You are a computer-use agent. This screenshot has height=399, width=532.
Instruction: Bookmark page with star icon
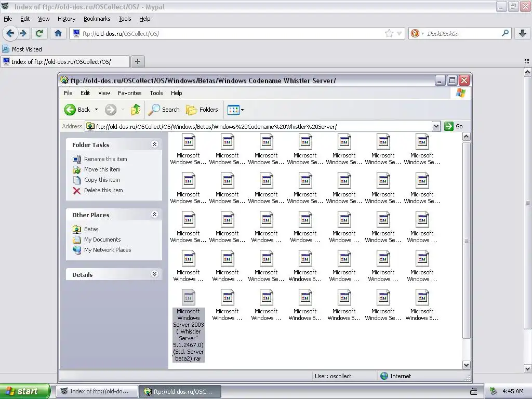[389, 33]
